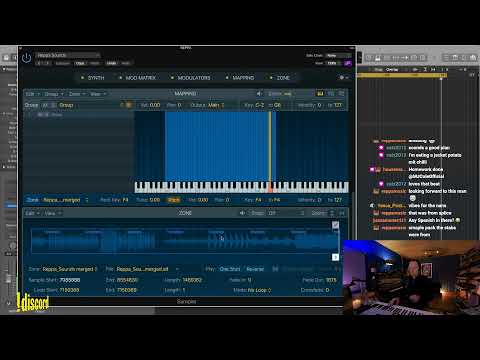The height and width of the screenshot is (360, 480).
Task: Select the yellow key mapping view icon
Action: click(x=320, y=94)
